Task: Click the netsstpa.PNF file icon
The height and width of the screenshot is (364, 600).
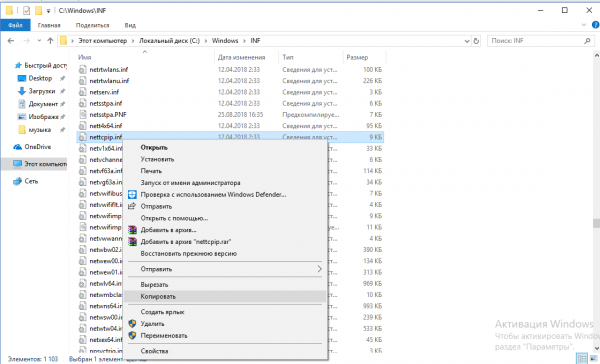Action: point(83,114)
